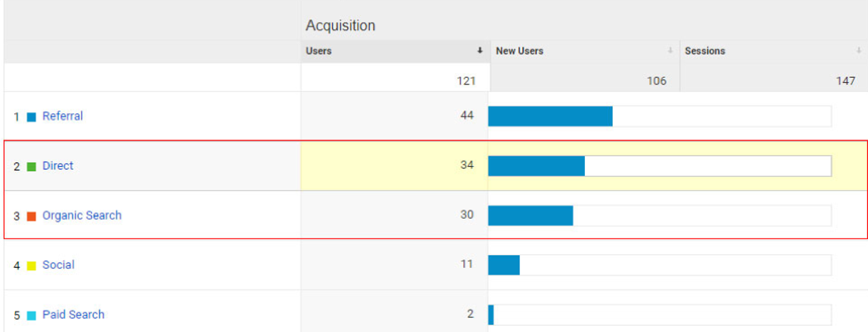The width and height of the screenshot is (868, 332).
Task: Click the sort arrow in New Users column
Action: pyautogui.click(x=669, y=51)
